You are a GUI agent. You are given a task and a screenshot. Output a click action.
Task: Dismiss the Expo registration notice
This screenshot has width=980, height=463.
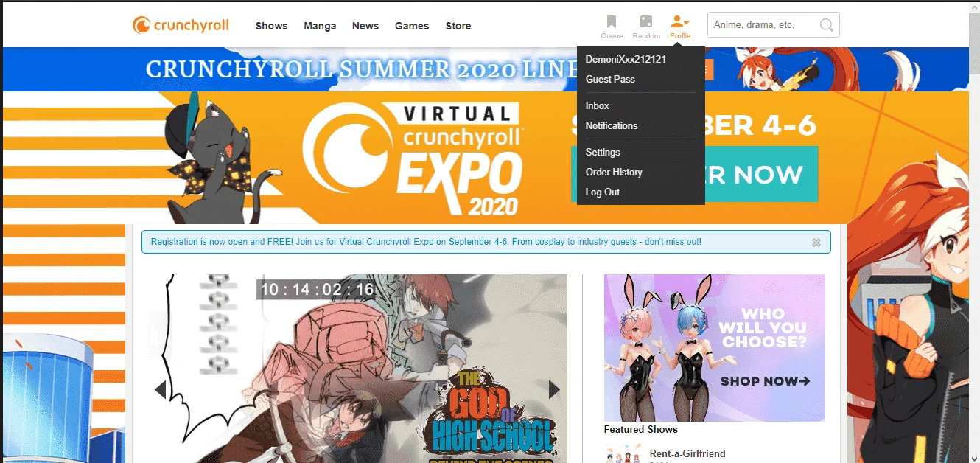816,243
